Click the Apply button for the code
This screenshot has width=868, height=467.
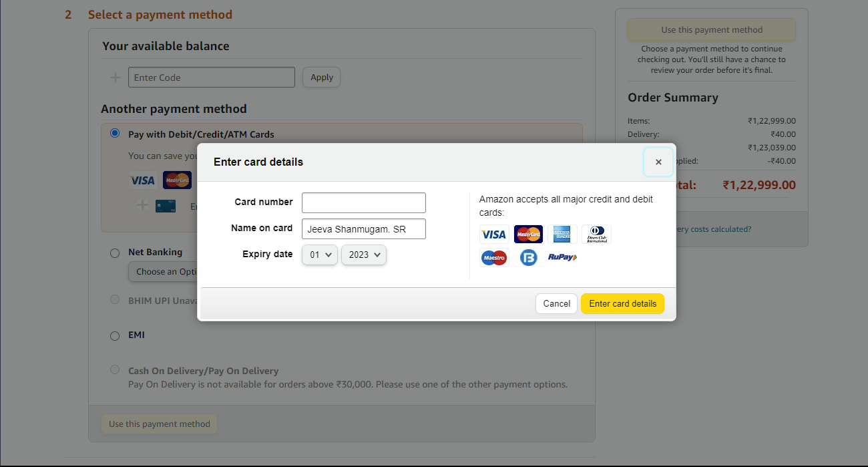click(321, 77)
